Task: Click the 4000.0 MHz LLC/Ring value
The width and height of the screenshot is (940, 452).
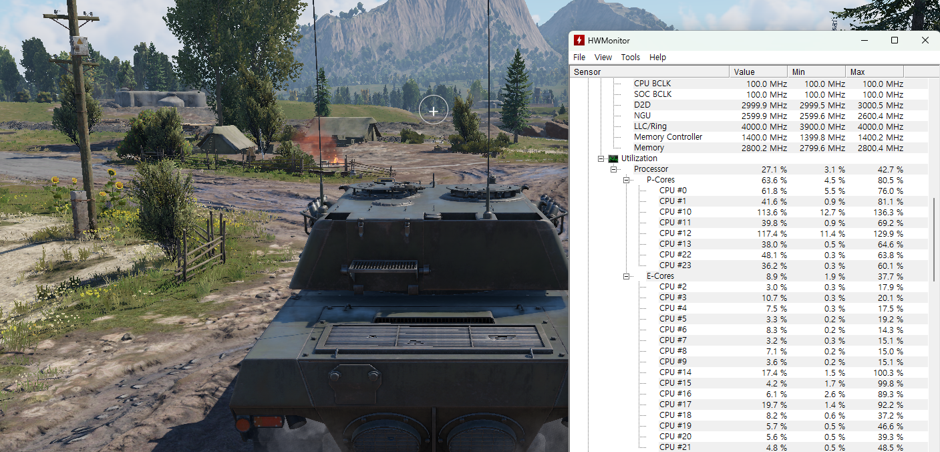Action: click(767, 126)
